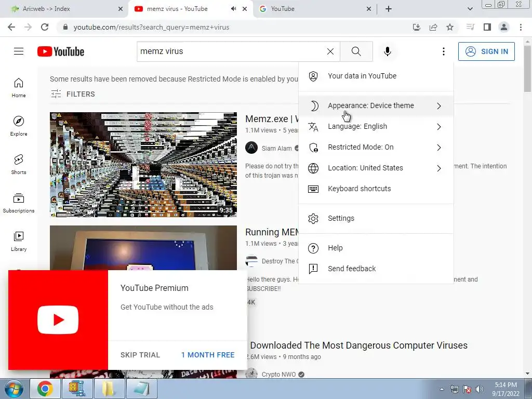The image size is (532, 399).
Task: Open the Chrome side panel icon
Action: pos(487,27)
